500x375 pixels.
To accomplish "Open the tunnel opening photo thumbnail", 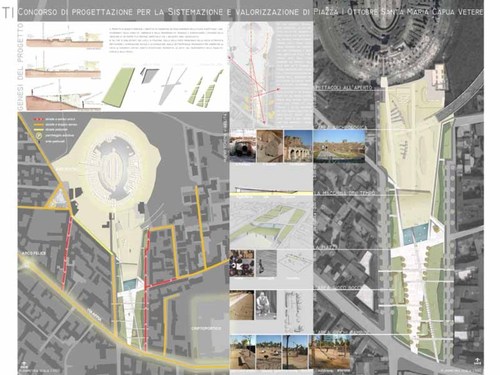I will 243,146.
